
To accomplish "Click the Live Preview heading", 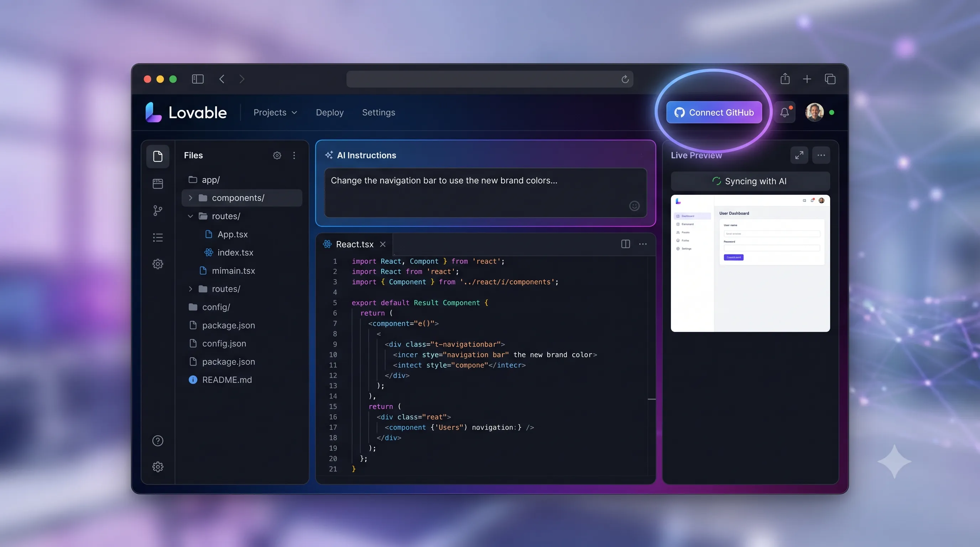I will (x=696, y=155).
